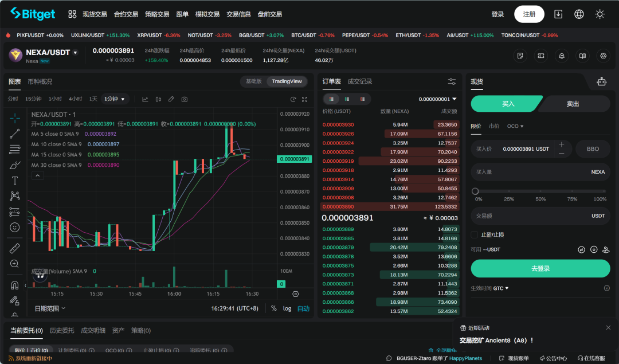This screenshot has height=364, width=619.
Task: Take a chart snapshot with camera icon
Action: click(185, 100)
